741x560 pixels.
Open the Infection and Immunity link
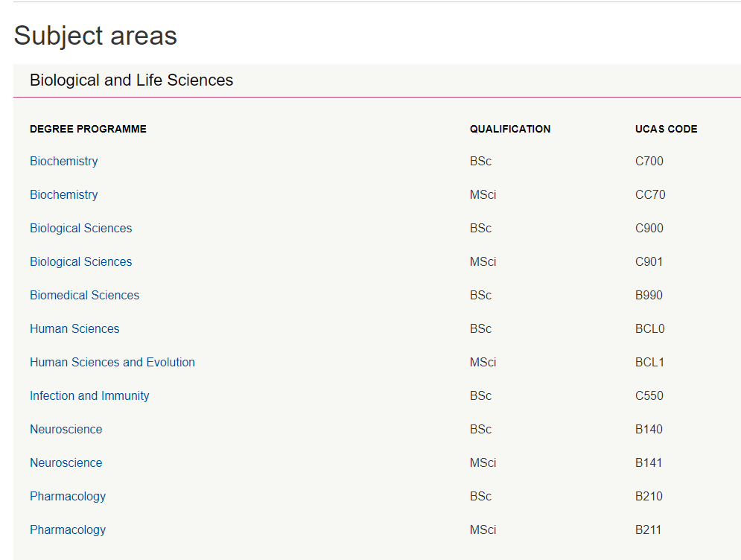click(x=89, y=396)
